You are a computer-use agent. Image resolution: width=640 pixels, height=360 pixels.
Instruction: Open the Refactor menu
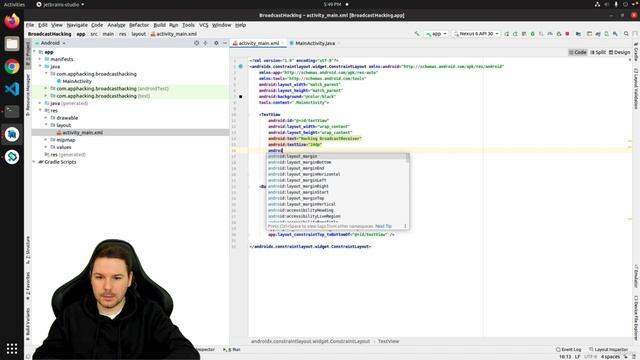tap(139, 25)
